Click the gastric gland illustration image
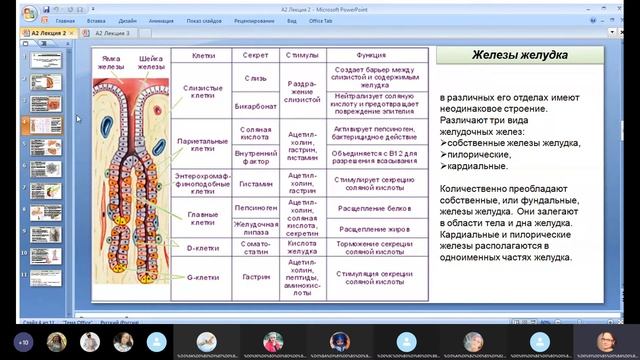The height and width of the screenshot is (360, 640). (131, 181)
